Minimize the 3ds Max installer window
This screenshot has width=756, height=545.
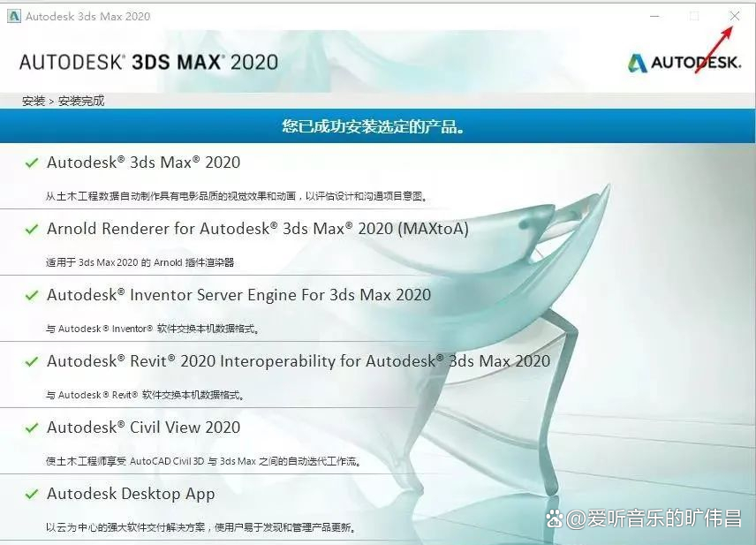654,16
